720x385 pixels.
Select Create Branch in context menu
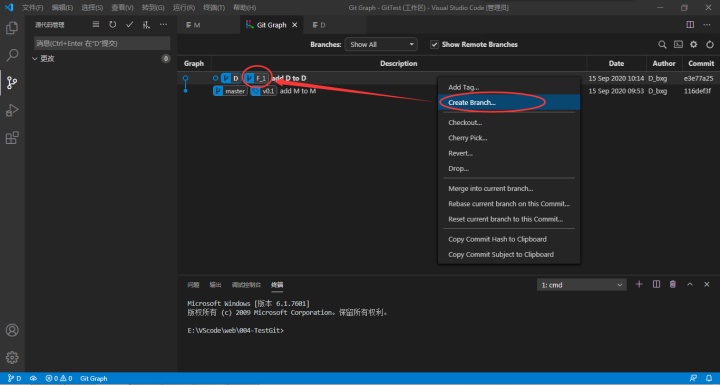509,102
